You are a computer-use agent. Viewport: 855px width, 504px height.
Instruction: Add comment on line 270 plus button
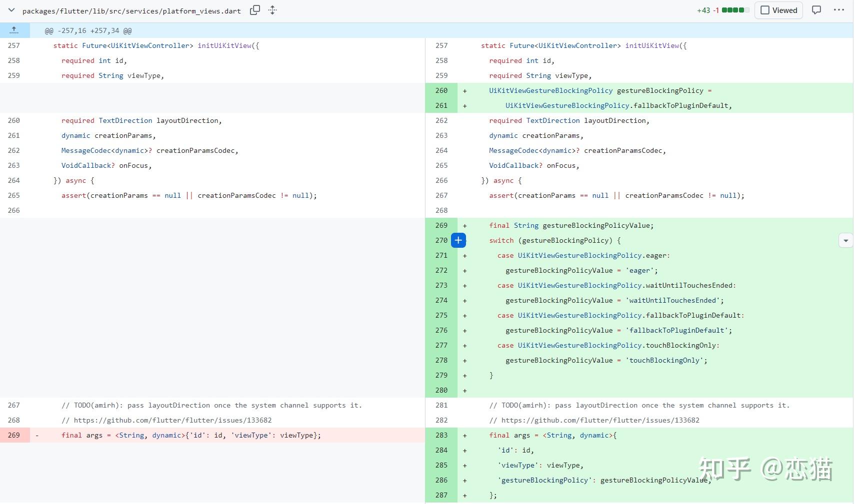pos(458,240)
